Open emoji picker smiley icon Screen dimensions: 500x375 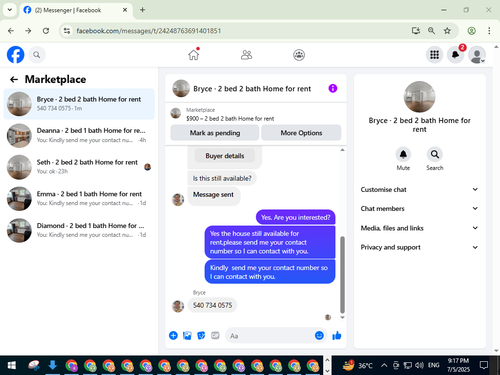319,335
